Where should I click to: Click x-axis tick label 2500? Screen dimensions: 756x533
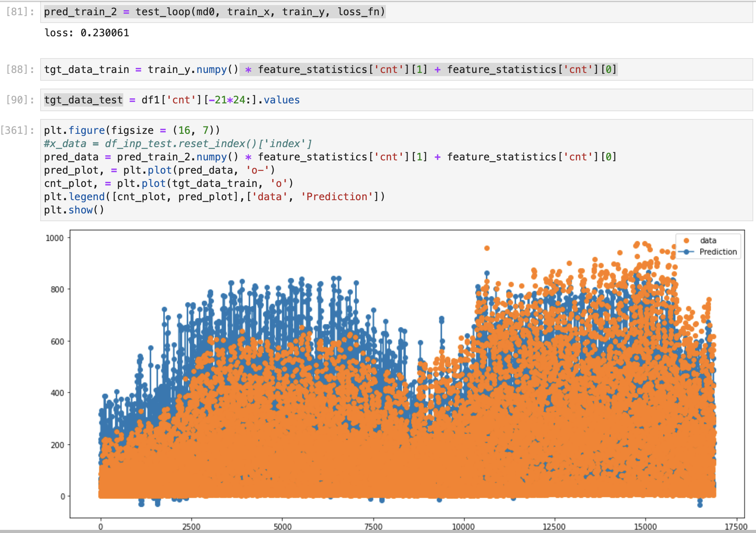[x=192, y=527]
